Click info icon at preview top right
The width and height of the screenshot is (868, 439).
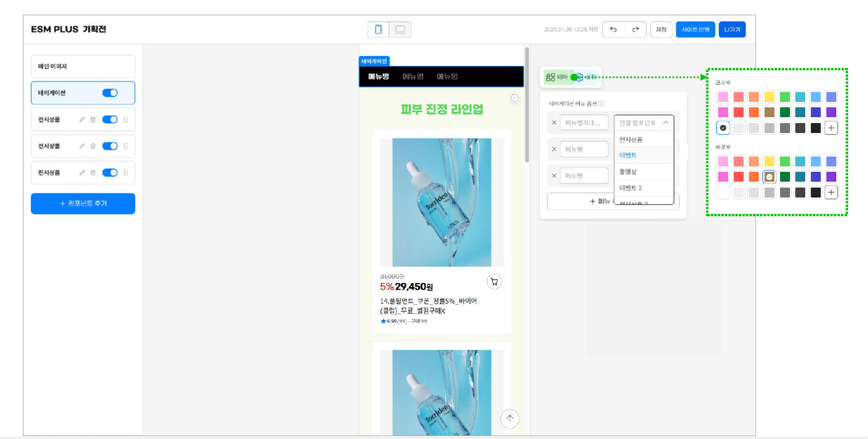tap(514, 98)
